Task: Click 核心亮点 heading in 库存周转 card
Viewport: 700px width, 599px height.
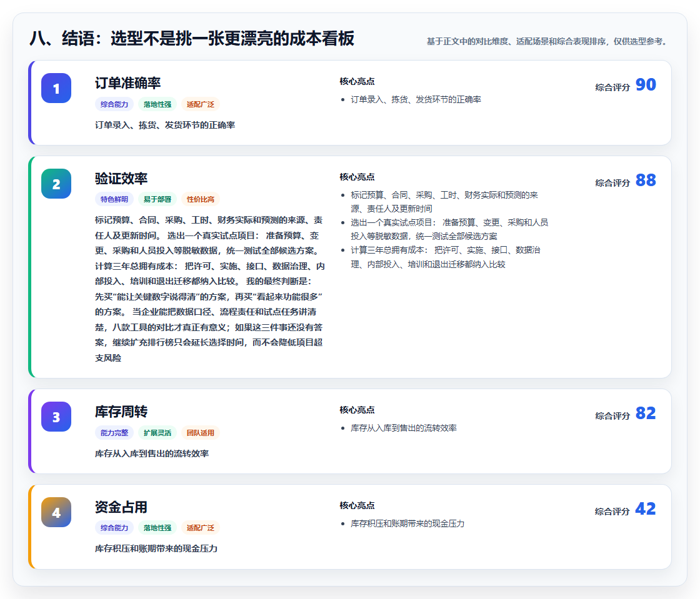Action: (x=357, y=410)
